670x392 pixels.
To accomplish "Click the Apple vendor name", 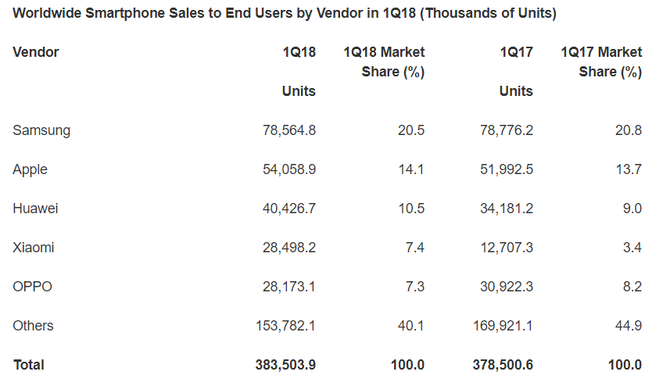I will (30, 170).
